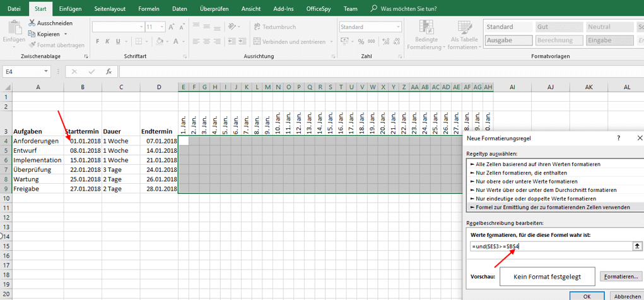Image resolution: width=644 pixels, height=300 pixels.
Task: Click the Textumbruch wrap text icon
Action: tap(256, 27)
